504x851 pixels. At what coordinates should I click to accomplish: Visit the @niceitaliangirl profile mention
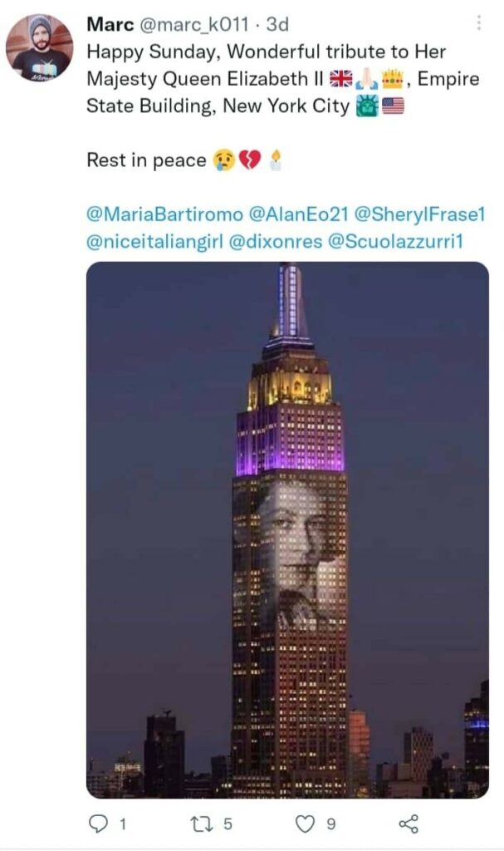pyautogui.click(x=154, y=242)
